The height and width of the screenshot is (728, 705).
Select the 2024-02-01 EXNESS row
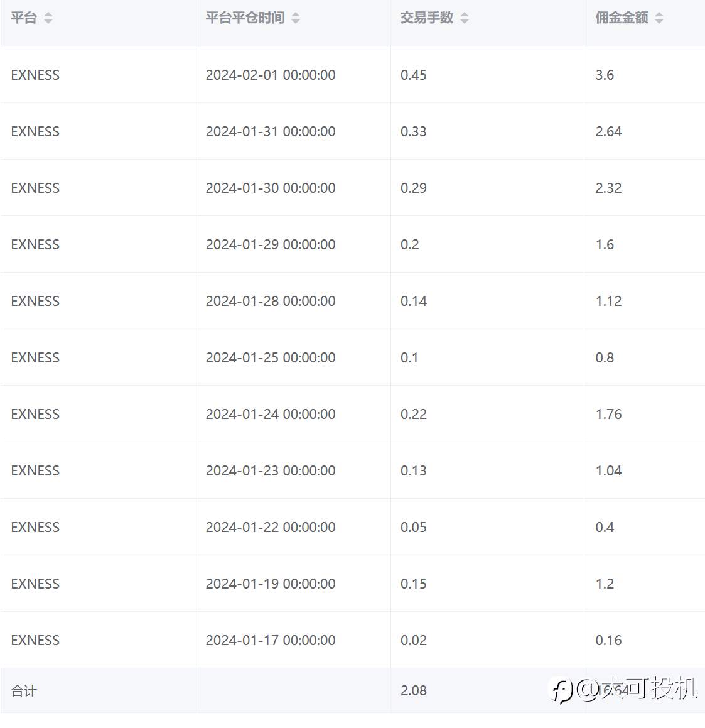tap(353, 75)
